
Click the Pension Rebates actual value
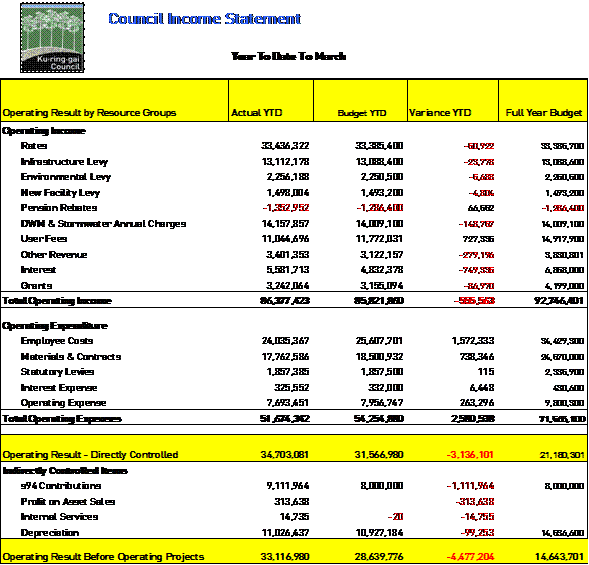click(x=286, y=208)
